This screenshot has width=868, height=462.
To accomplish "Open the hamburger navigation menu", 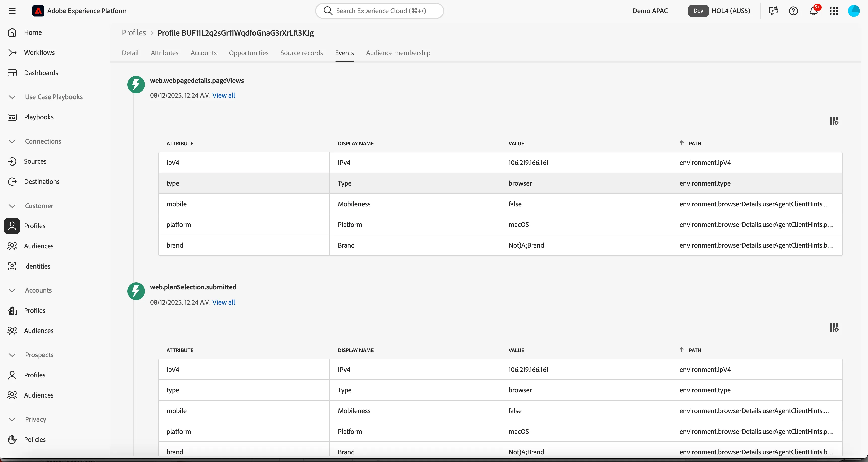I will [12, 11].
